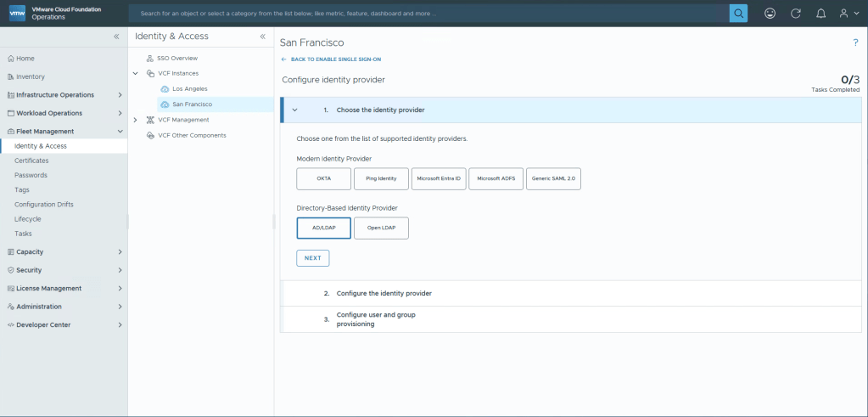868x417 pixels.
Task: Select the AD/LDAP identity provider
Action: point(323,228)
